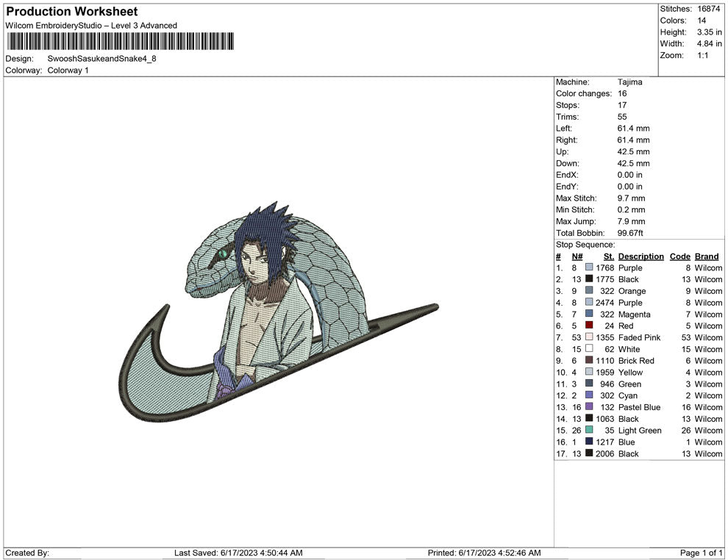Click the Red color swatch in stop 6
Viewport: 728px width, 560px height.
589,326
